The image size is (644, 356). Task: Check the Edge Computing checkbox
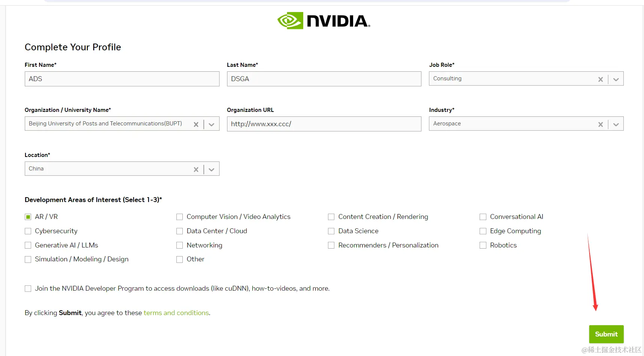pos(483,231)
